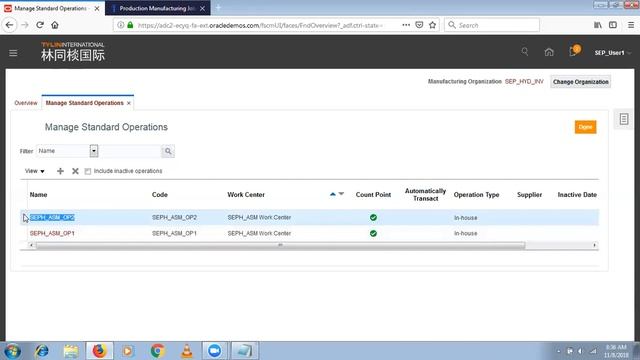Image resolution: width=640 pixels, height=360 pixels.
Task: Toggle the Firefox sidebar icon
Action: 613,25
